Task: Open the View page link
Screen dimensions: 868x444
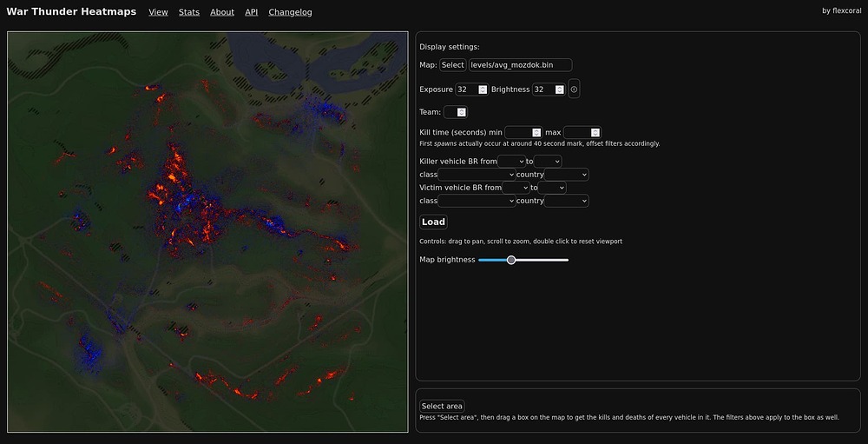Action: [158, 12]
